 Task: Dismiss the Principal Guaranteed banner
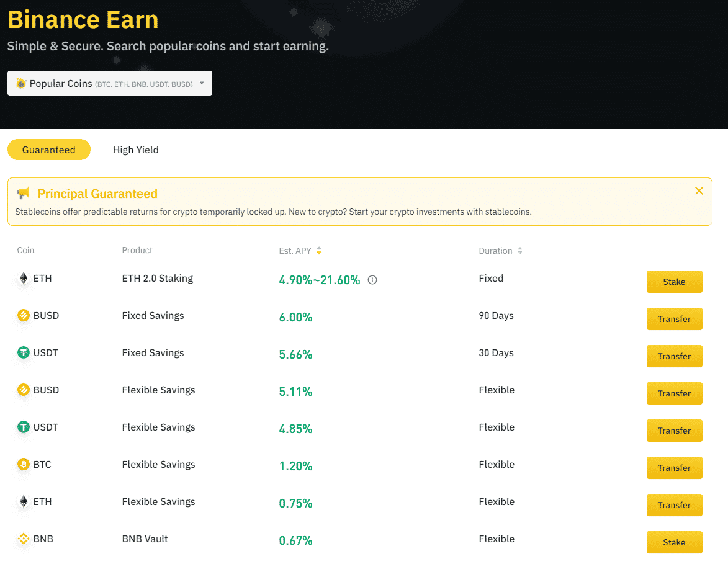click(x=699, y=191)
